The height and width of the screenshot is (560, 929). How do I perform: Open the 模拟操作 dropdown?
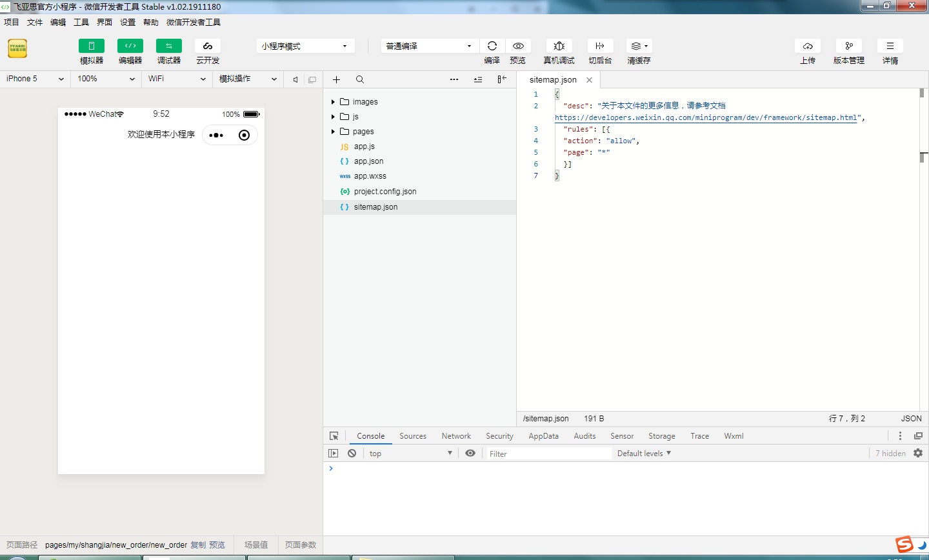tap(248, 79)
